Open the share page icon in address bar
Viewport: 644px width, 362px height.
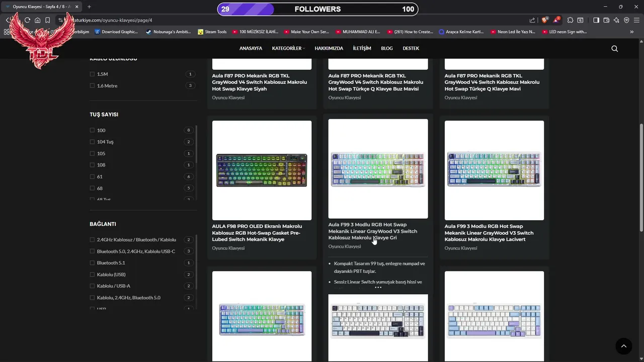point(532,20)
